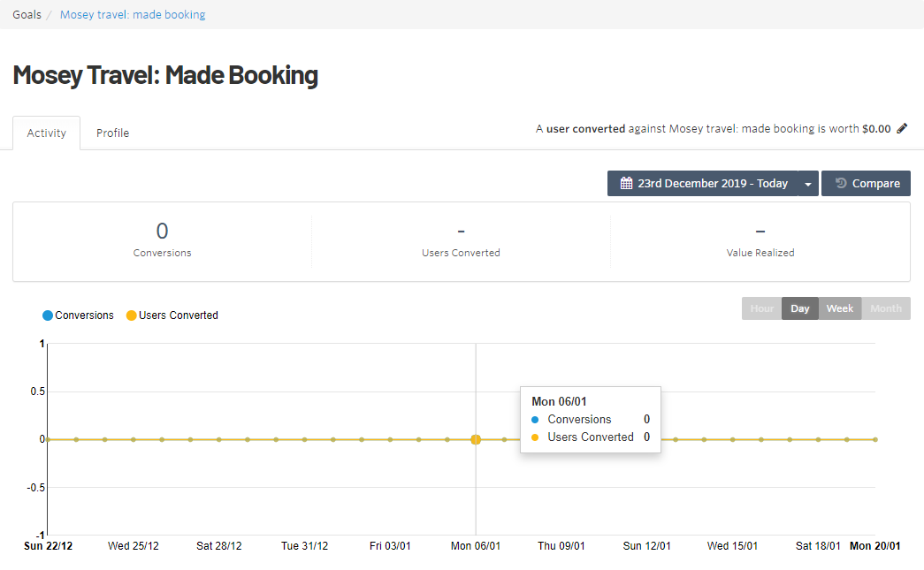Image resolution: width=924 pixels, height=570 pixels.
Task: Toggle the blue Conversions legend dot
Action: click(48, 315)
